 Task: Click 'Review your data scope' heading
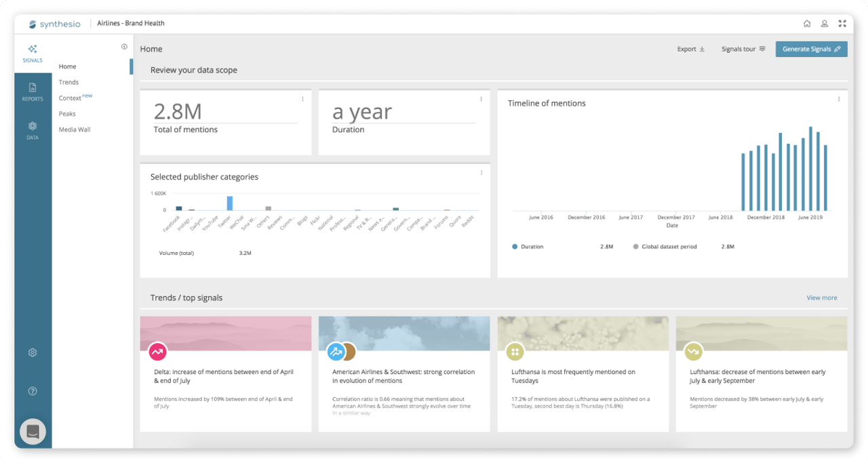[x=194, y=70]
